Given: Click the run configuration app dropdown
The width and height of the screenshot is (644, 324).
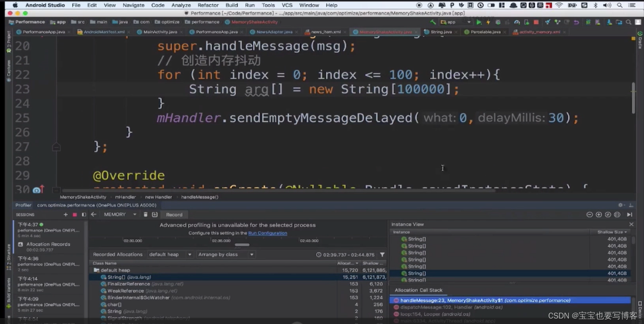Looking at the screenshot, I should [x=455, y=22].
